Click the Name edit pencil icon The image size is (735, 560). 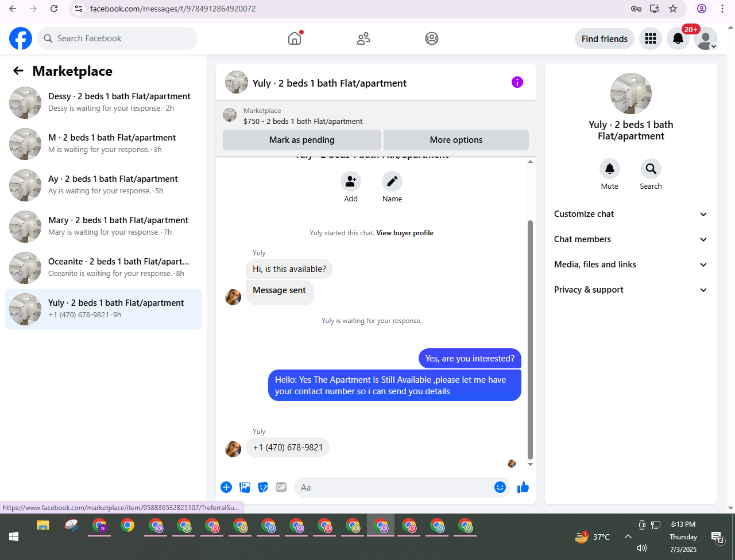point(392,181)
